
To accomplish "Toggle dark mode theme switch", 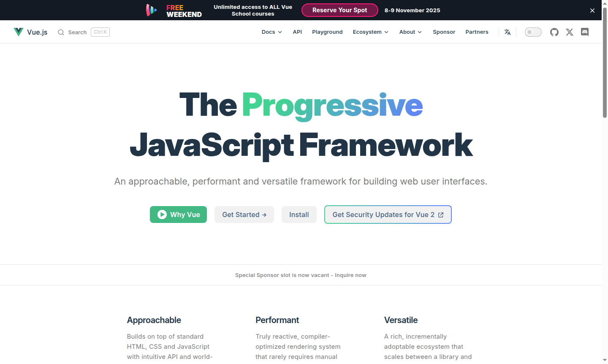I will click(x=533, y=32).
